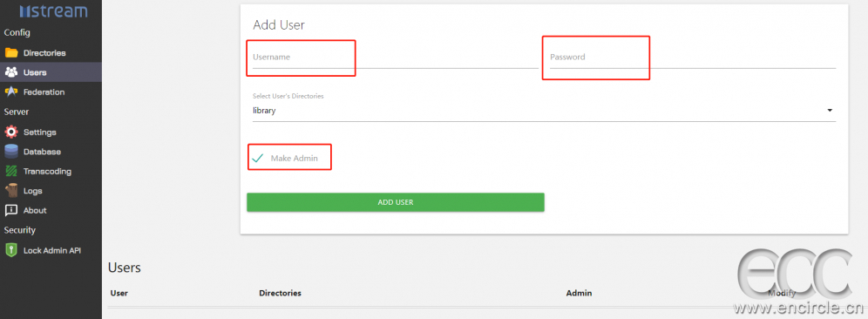This screenshot has width=868, height=319.
Task: Focus the Password input field
Action: (693, 57)
